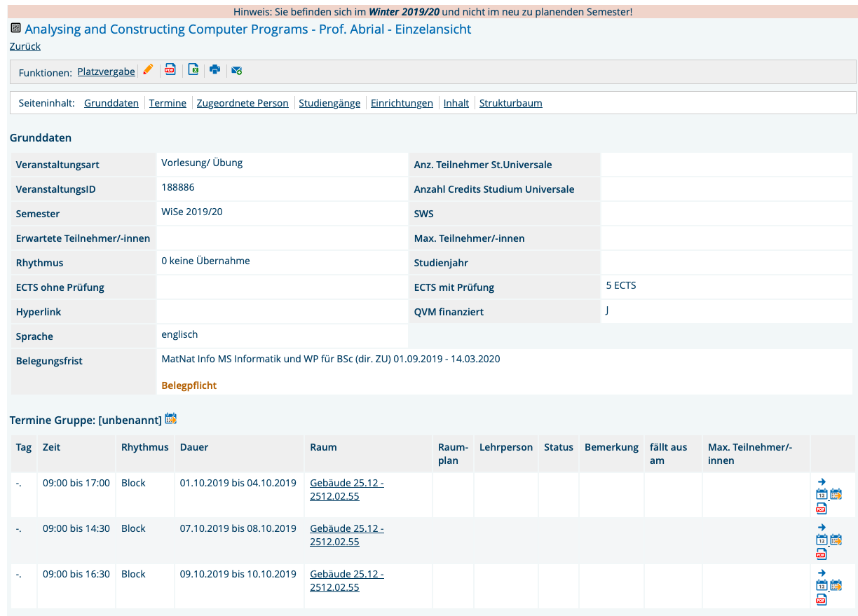The height and width of the screenshot is (616, 858).
Task: Click schedule calendar icon in 07.10.2019 row
Action: (x=836, y=540)
